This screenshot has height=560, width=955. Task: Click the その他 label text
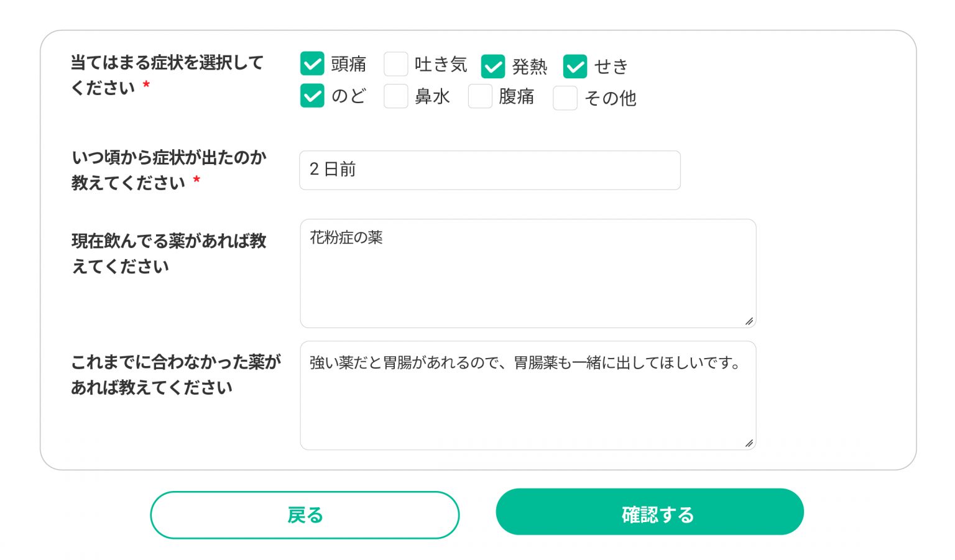(x=611, y=98)
